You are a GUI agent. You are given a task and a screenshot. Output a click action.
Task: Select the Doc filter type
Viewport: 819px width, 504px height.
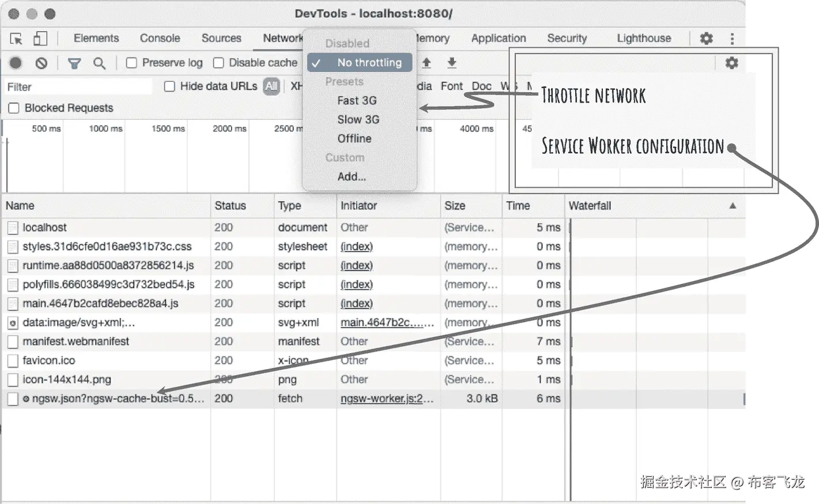(481, 86)
